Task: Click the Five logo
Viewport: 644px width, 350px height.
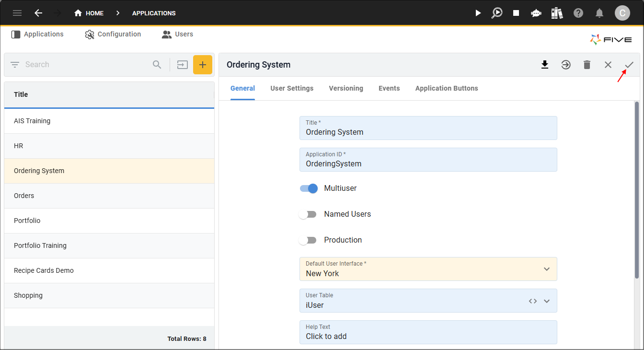Action: pyautogui.click(x=611, y=40)
